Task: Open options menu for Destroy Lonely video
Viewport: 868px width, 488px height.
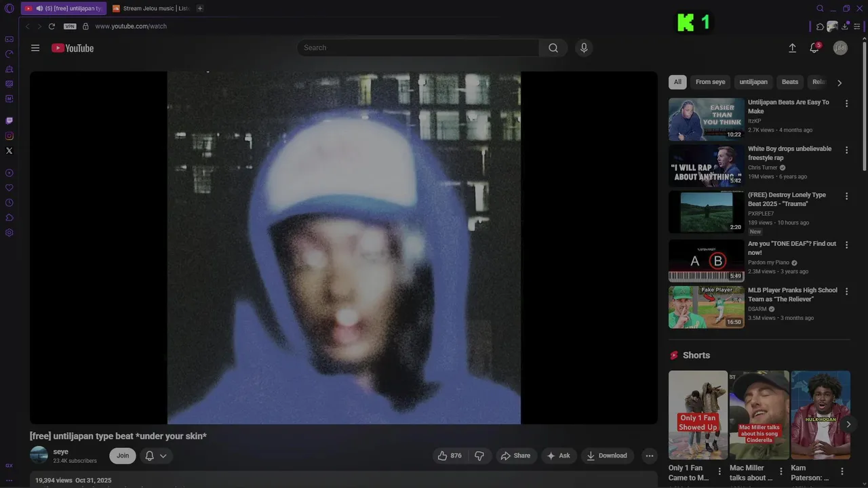Action: (846, 196)
